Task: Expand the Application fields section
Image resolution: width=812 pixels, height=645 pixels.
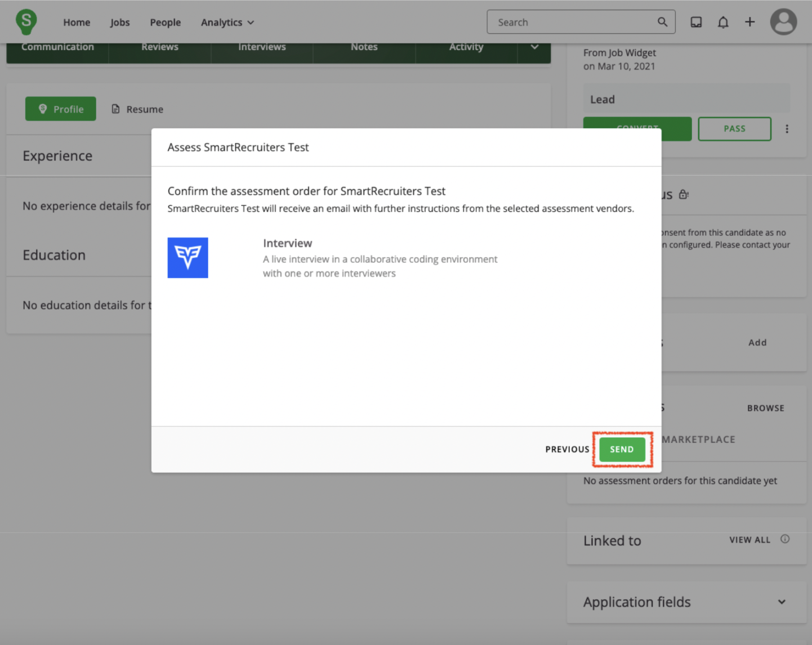Action: click(686, 602)
